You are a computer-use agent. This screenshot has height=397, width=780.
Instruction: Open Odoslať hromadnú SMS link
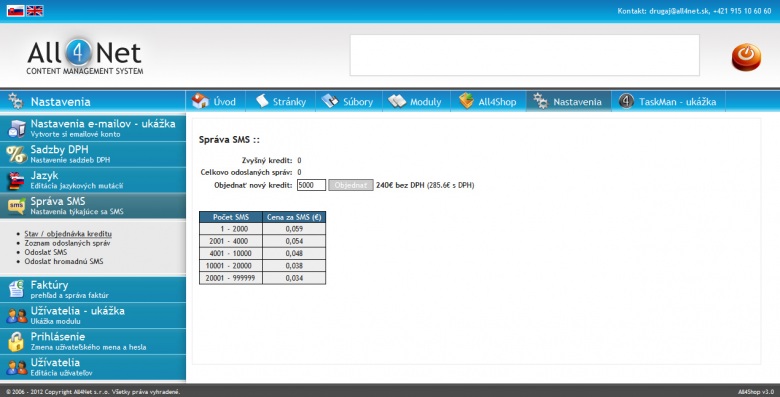[x=64, y=261]
